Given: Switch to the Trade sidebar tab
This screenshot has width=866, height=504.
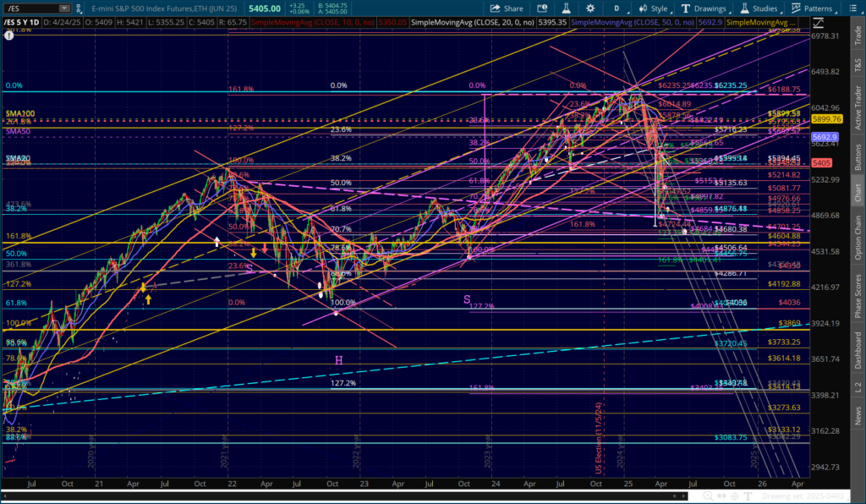Looking at the screenshot, I should coord(858,36).
